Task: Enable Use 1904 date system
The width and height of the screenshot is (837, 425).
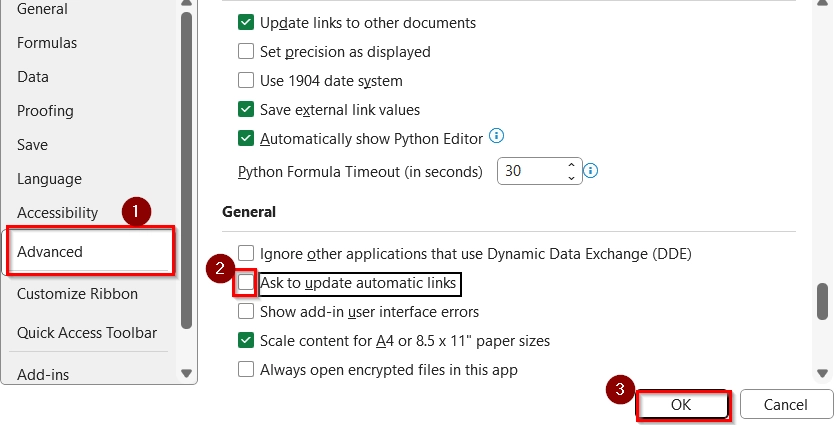Action: coord(246,80)
